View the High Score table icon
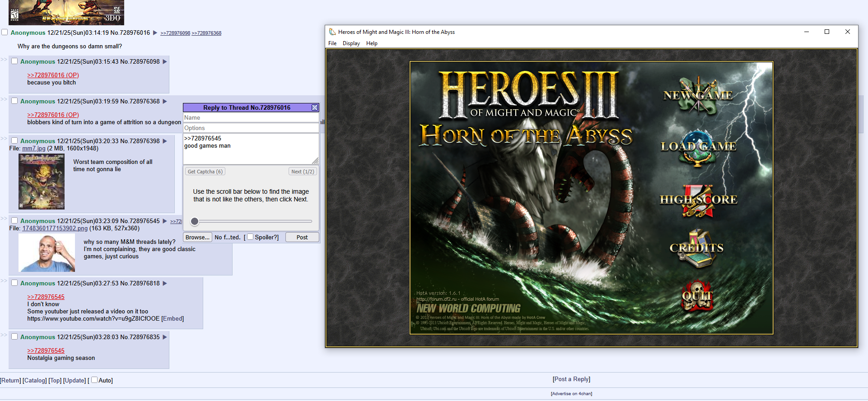The width and height of the screenshot is (868, 401). pos(698,200)
